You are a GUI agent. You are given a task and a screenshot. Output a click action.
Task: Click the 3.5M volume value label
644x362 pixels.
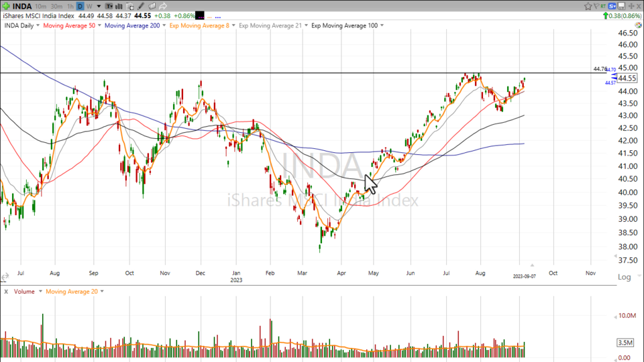pos(625,343)
